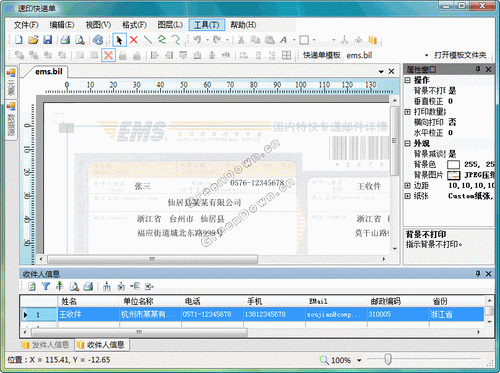
Task: Click 打开模板文件夹 button
Action: point(460,55)
